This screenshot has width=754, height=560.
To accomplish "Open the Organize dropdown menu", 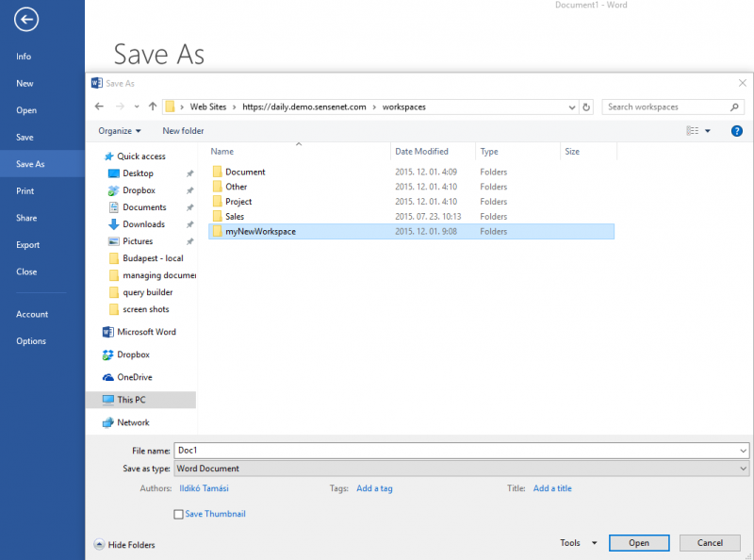I will (x=120, y=131).
